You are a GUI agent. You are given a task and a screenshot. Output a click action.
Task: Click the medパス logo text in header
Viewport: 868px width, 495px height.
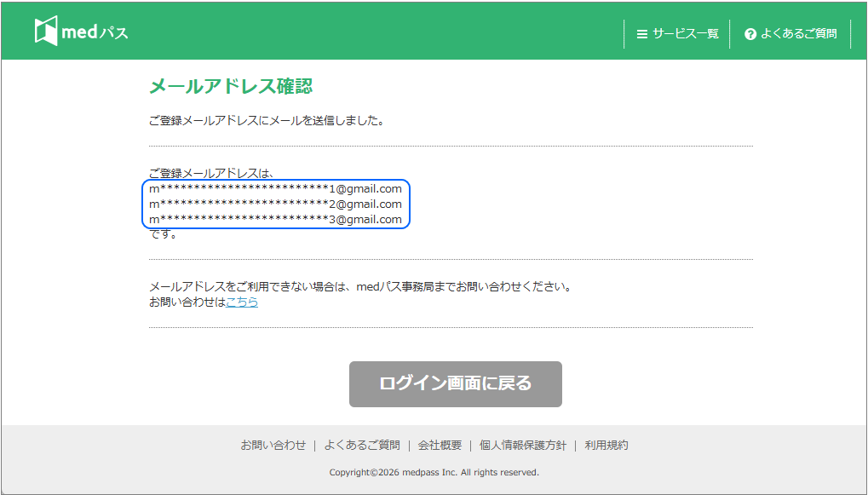click(x=95, y=33)
